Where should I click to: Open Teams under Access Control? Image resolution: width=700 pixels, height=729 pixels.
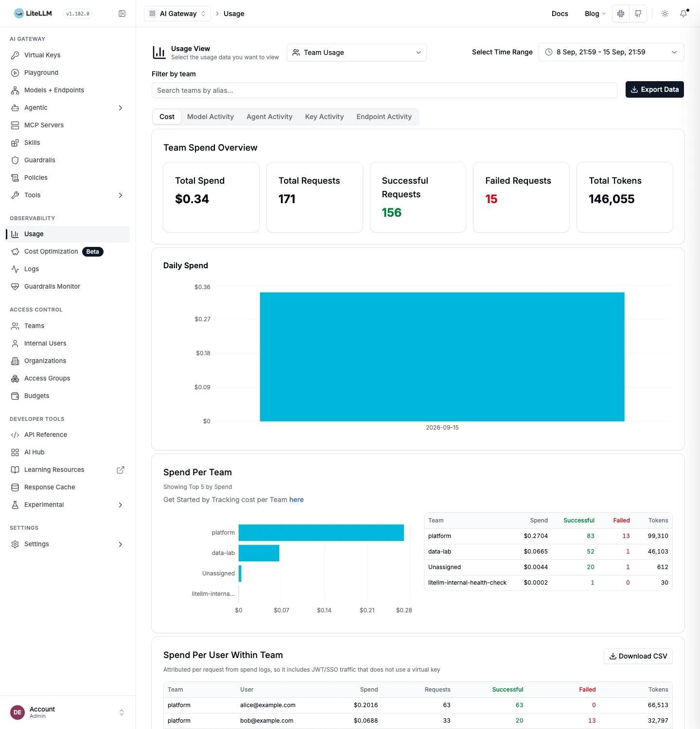pyautogui.click(x=68, y=326)
